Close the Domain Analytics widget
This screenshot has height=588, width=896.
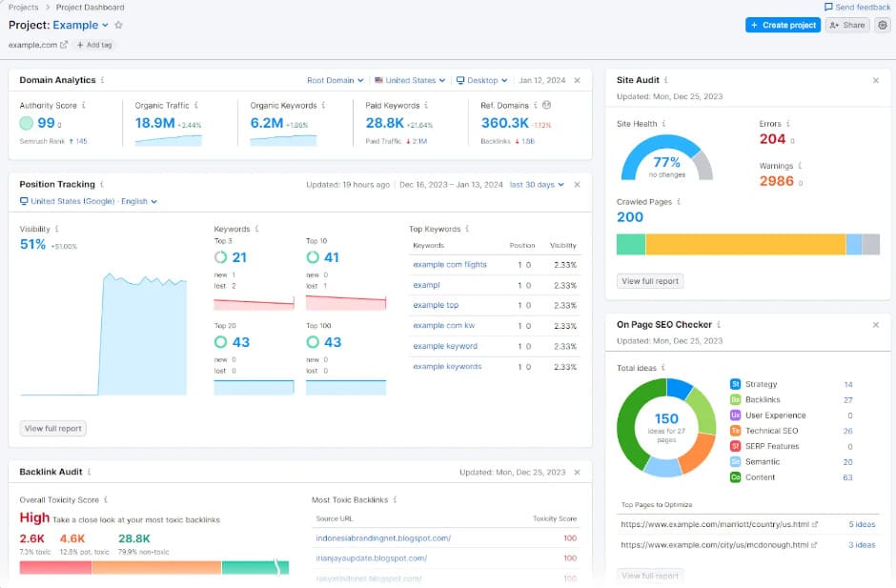[x=577, y=80]
